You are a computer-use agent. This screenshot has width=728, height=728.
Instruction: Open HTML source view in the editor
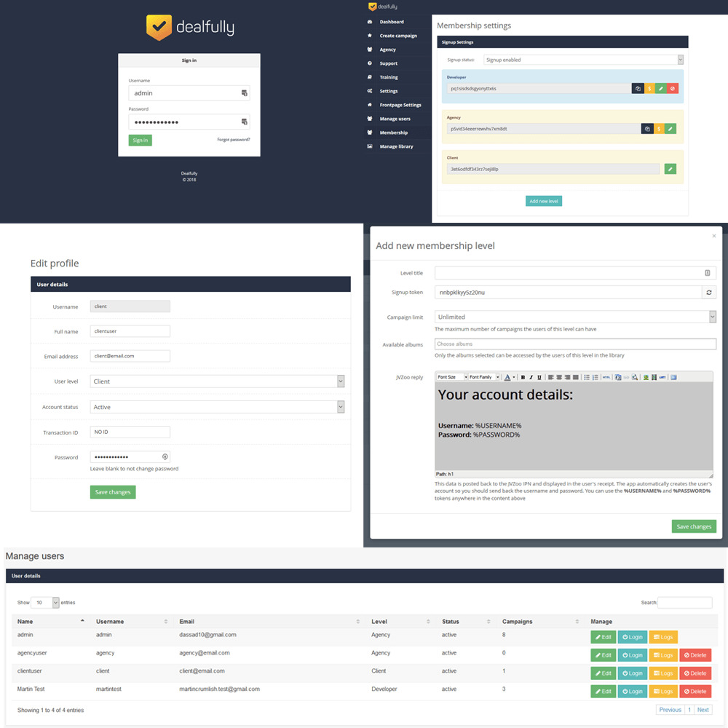(606, 377)
